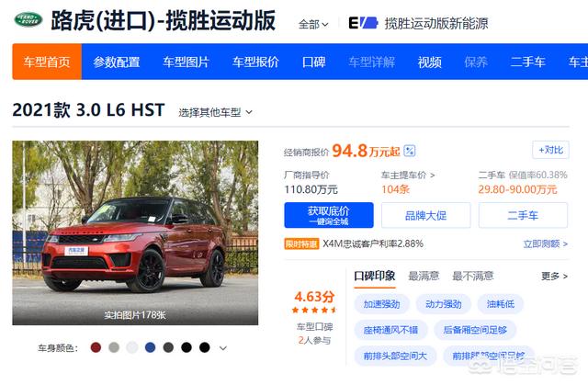
Task: Click the star rating icons under 4.63分
Action: click(x=314, y=310)
